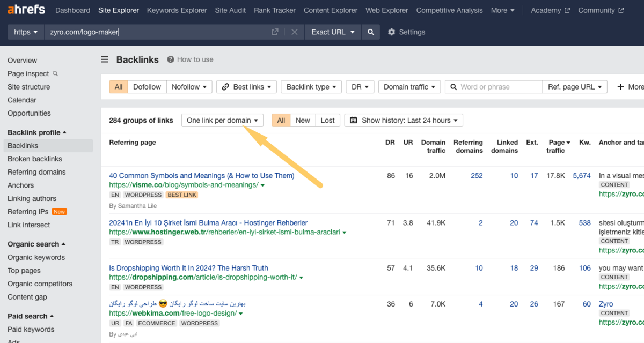Toggle the sidebar hamburger menu
The image size is (644, 343).
(x=105, y=59)
